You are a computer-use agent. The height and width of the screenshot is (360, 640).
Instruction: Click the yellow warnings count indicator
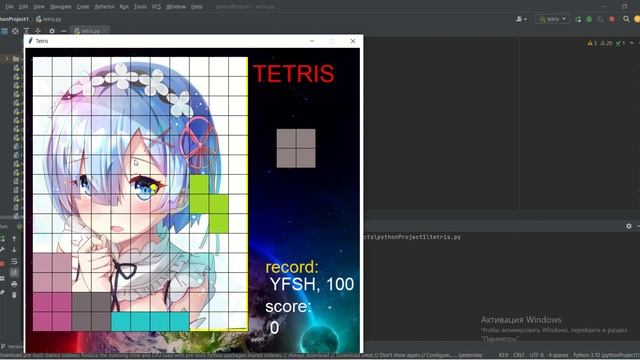coord(592,43)
